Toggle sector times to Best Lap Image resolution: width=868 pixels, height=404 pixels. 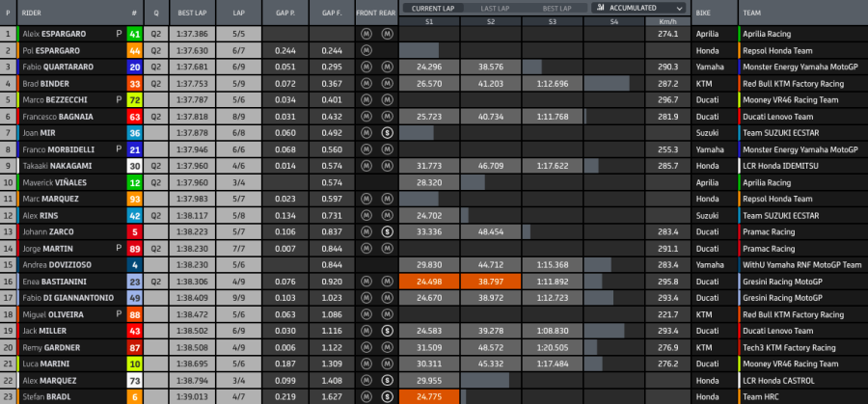coord(557,8)
